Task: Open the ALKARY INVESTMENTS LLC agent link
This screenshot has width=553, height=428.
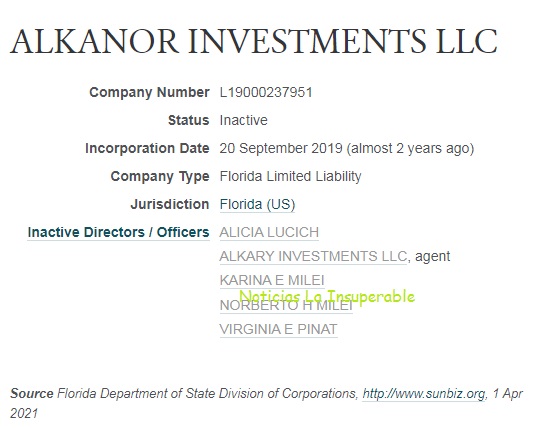Action: point(313,256)
